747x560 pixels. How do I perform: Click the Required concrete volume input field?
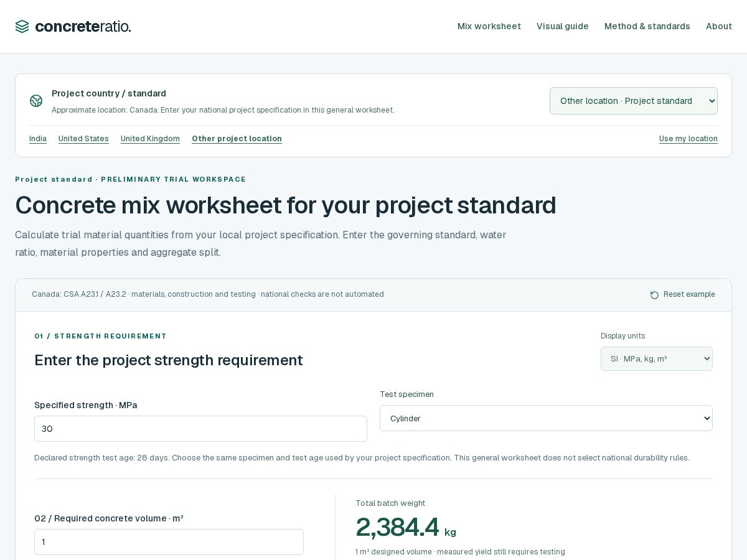tap(169, 542)
